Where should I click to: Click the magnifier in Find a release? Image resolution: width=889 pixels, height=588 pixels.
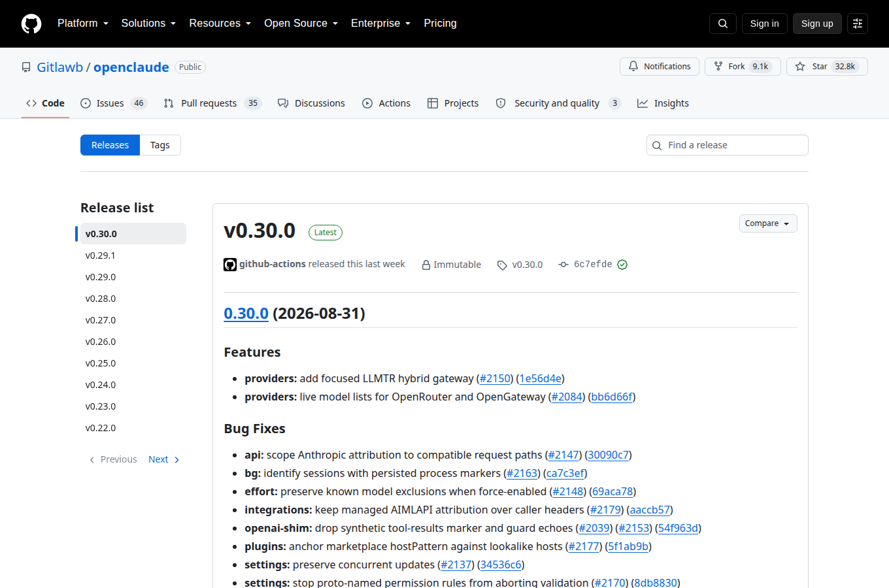coord(657,146)
